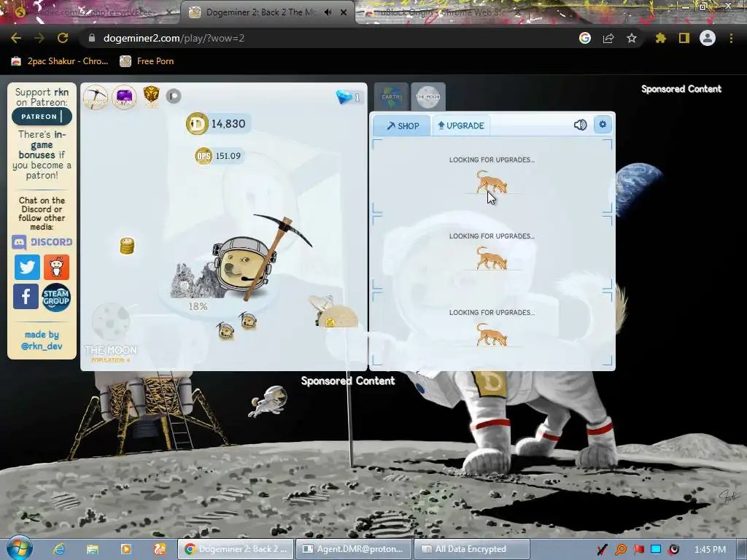The height and width of the screenshot is (560, 747).
Task: Open the 2pac Shakur bookmark
Action: pyautogui.click(x=60, y=61)
